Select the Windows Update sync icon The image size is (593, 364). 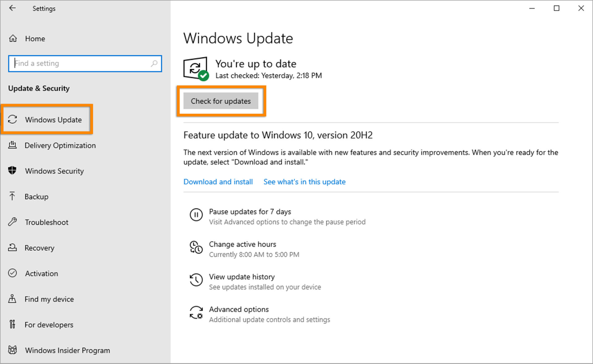coord(13,119)
